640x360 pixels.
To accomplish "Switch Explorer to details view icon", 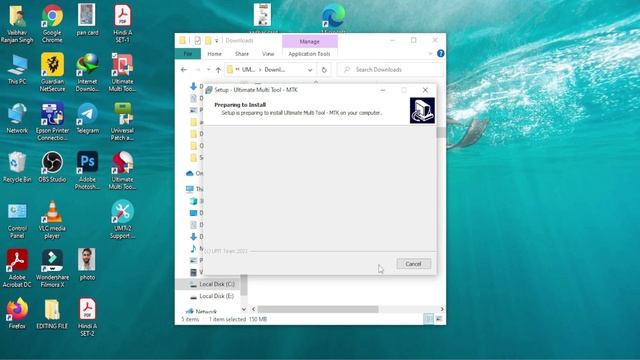I will pos(429,319).
